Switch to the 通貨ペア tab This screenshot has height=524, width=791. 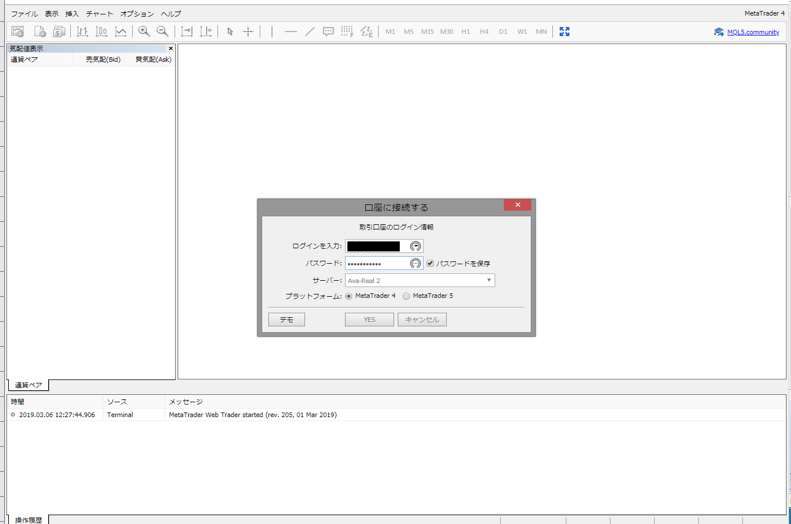coord(28,385)
